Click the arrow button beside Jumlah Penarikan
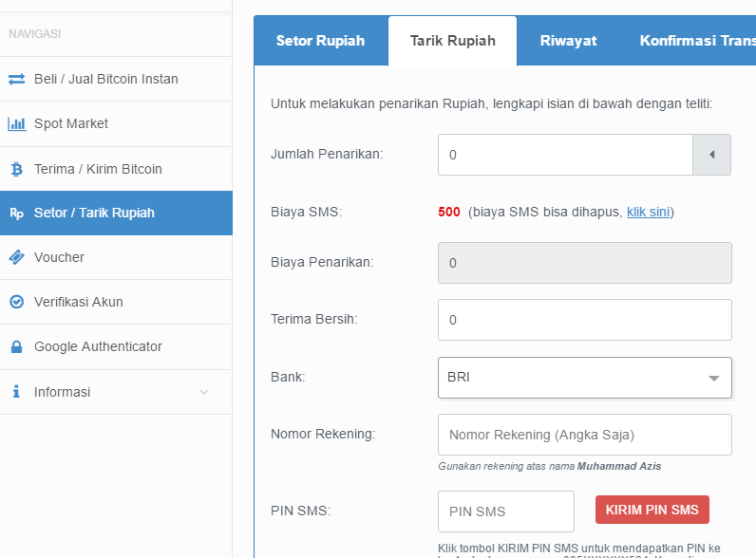The height and width of the screenshot is (558, 756). pos(712,155)
